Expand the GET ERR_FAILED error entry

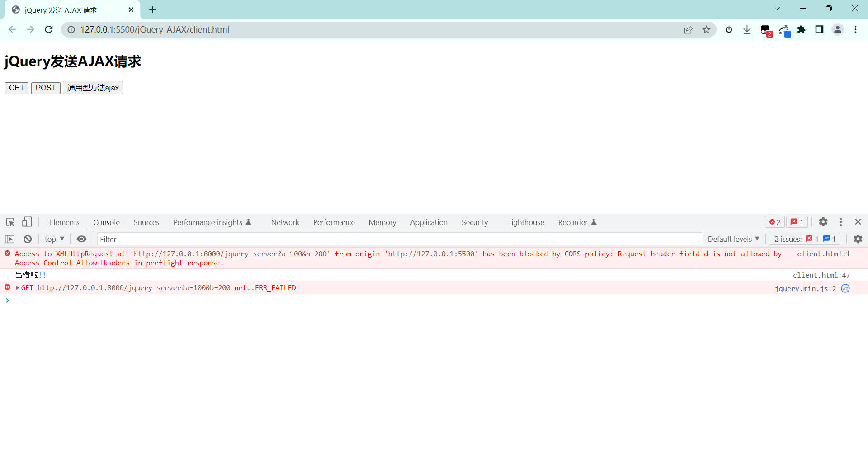(x=18, y=288)
